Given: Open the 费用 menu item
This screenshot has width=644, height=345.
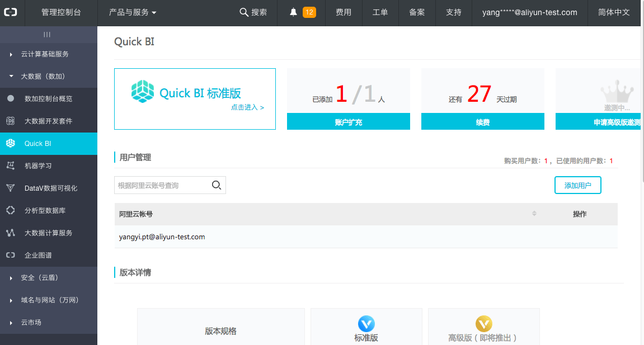Looking at the screenshot, I should [344, 12].
